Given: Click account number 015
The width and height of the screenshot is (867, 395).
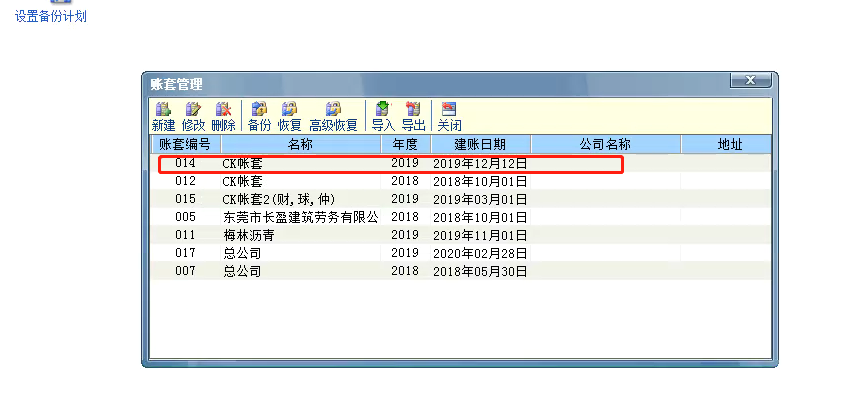Looking at the screenshot, I should (x=186, y=199).
